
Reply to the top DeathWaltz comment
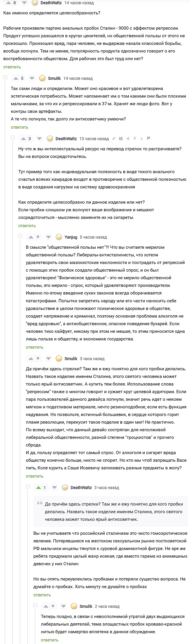coord(12,67)
